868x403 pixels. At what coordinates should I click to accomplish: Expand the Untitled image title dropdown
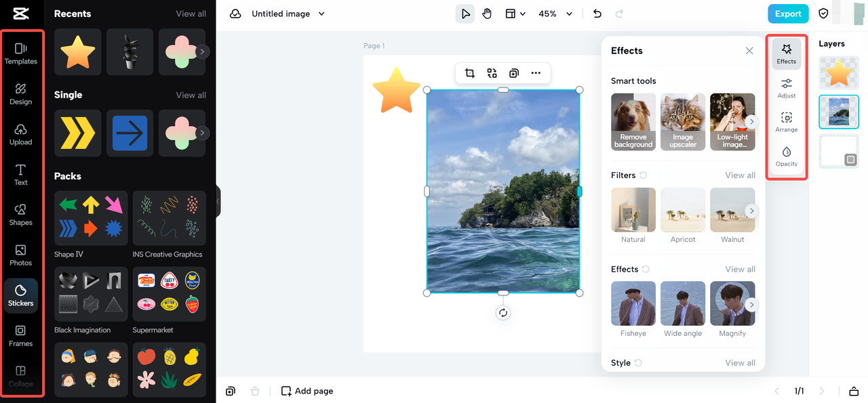[321, 14]
